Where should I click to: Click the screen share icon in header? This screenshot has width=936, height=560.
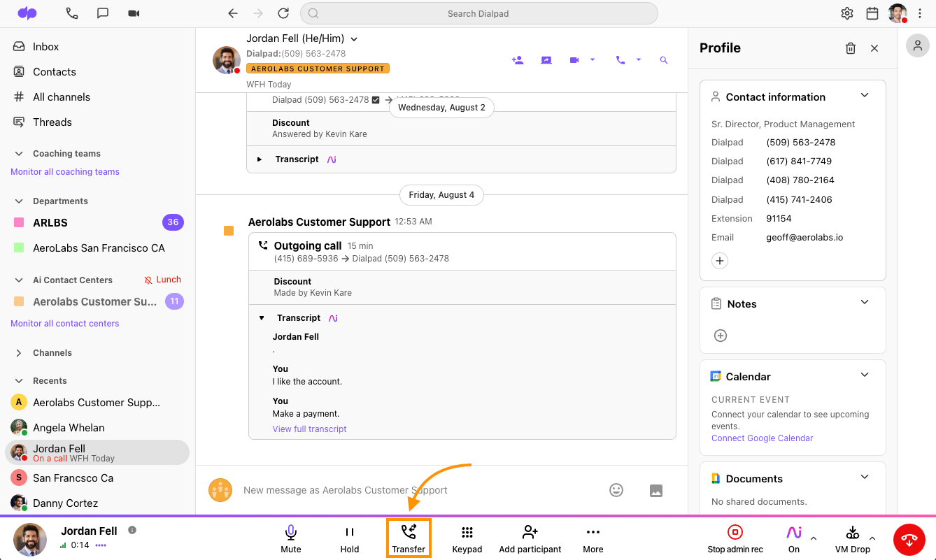click(x=546, y=60)
